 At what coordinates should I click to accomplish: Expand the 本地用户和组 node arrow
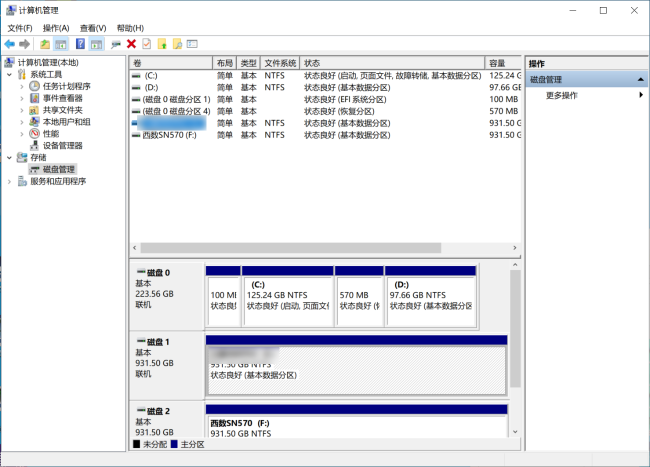tap(22, 122)
